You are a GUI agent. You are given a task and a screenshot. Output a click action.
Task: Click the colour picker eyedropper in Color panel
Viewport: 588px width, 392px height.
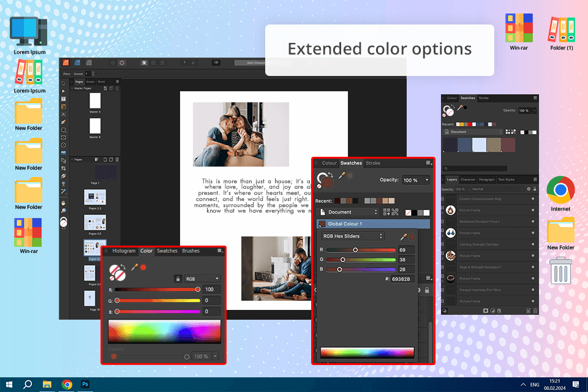click(x=135, y=267)
